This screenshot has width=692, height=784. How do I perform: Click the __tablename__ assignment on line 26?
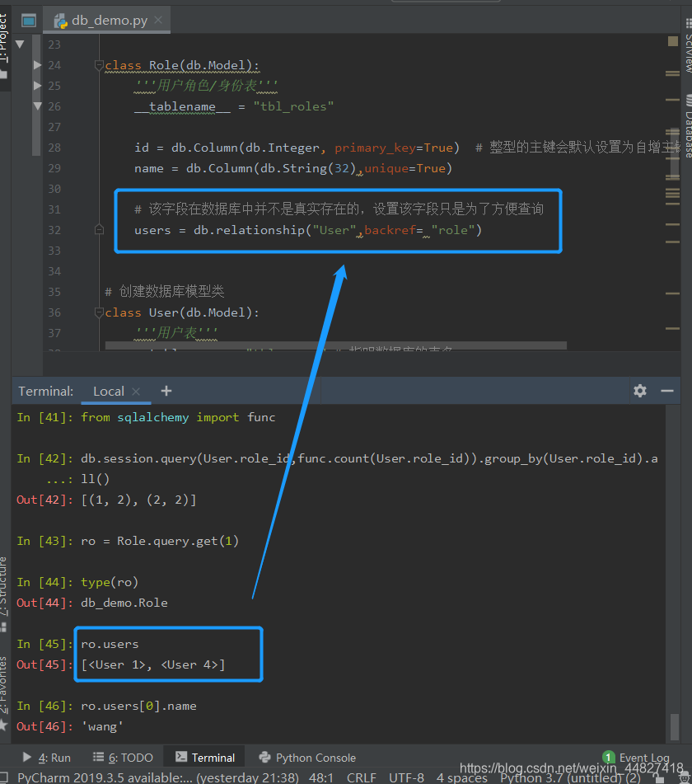pos(234,106)
